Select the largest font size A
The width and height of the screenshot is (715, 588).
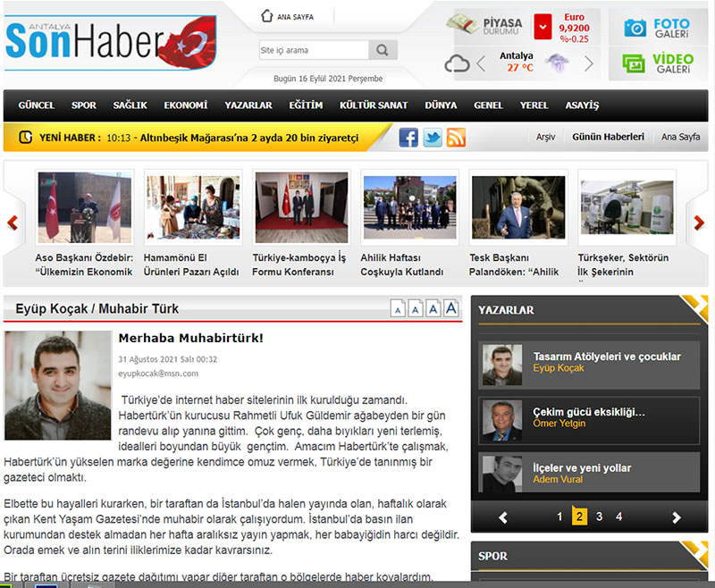click(x=451, y=307)
